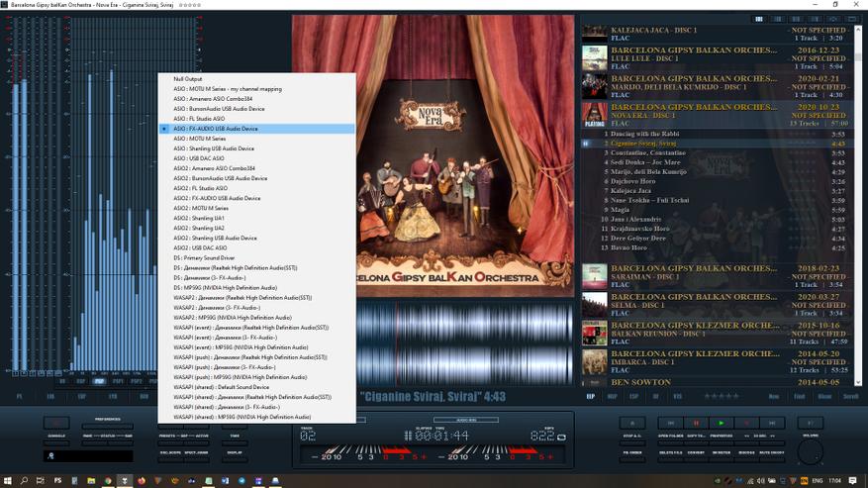
Task: Open Kalejaca Jaca - Disc 1 album
Action: coord(718,34)
